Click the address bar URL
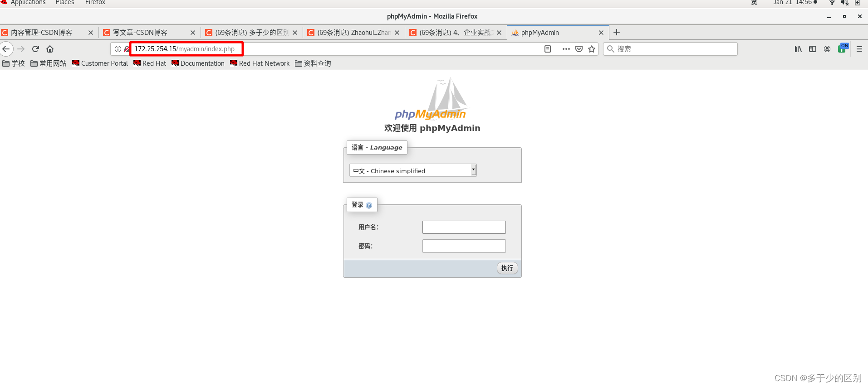The width and height of the screenshot is (868, 387). (x=185, y=49)
